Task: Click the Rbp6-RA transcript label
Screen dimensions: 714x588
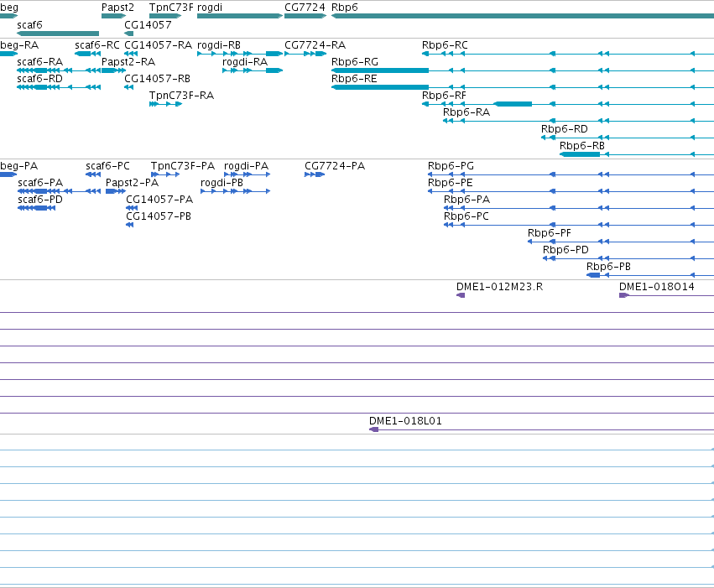Action: (466, 112)
